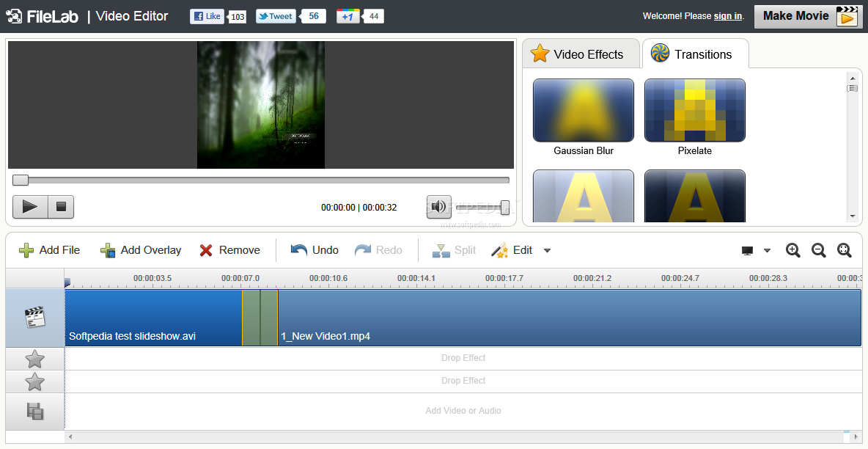Image resolution: width=868 pixels, height=449 pixels.
Task: Click the volume slider handle
Action: tap(505, 208)
